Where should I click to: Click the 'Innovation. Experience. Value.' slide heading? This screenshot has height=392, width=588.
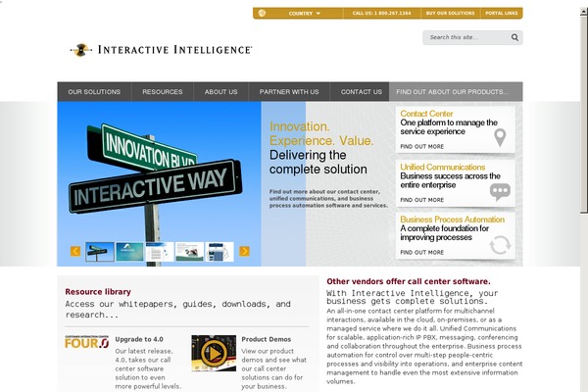tap(321, 133)
